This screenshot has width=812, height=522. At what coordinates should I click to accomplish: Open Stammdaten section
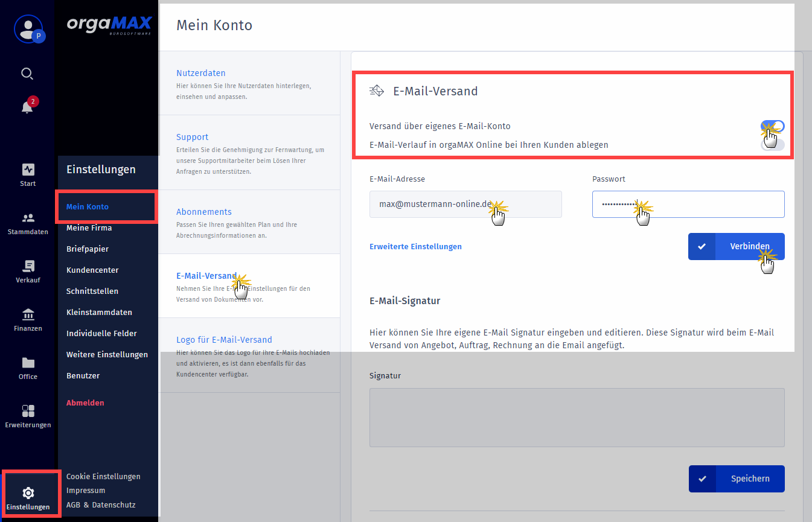click(x=28, y=223)
